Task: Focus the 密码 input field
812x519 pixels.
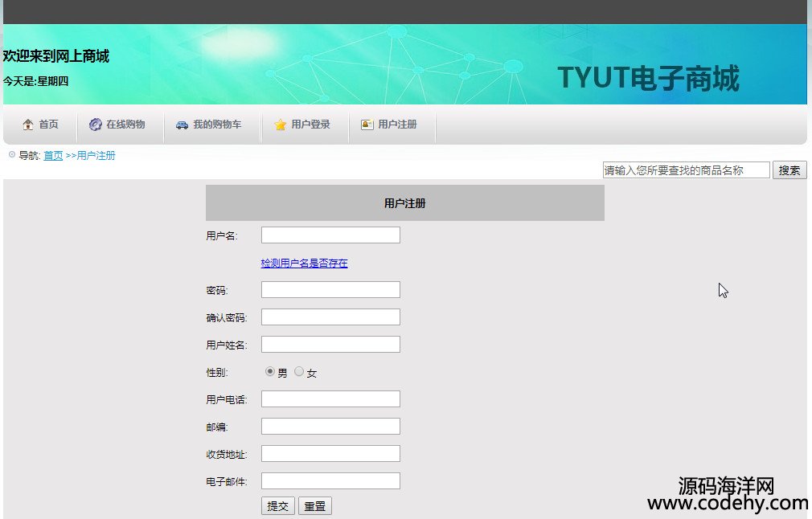Action: coord(330,290)
